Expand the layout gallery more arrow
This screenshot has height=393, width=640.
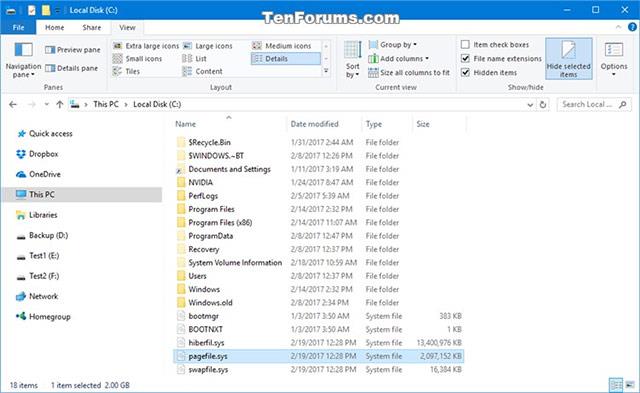coord(326,71)
